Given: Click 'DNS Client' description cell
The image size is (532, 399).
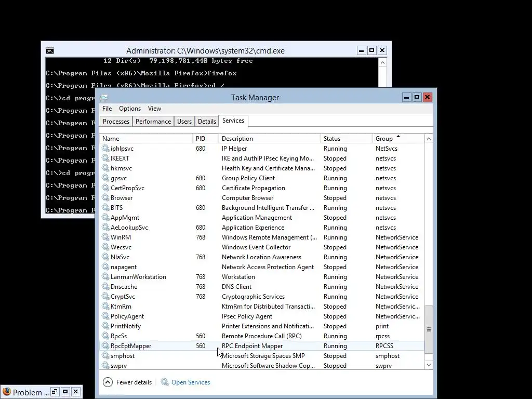Looking at the screenshot, I should 236,287.
